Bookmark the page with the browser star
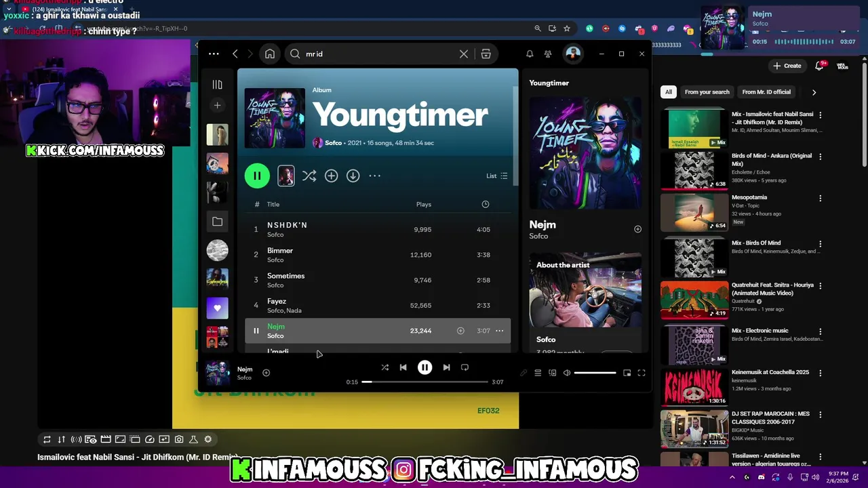 (x=567, y=28)
